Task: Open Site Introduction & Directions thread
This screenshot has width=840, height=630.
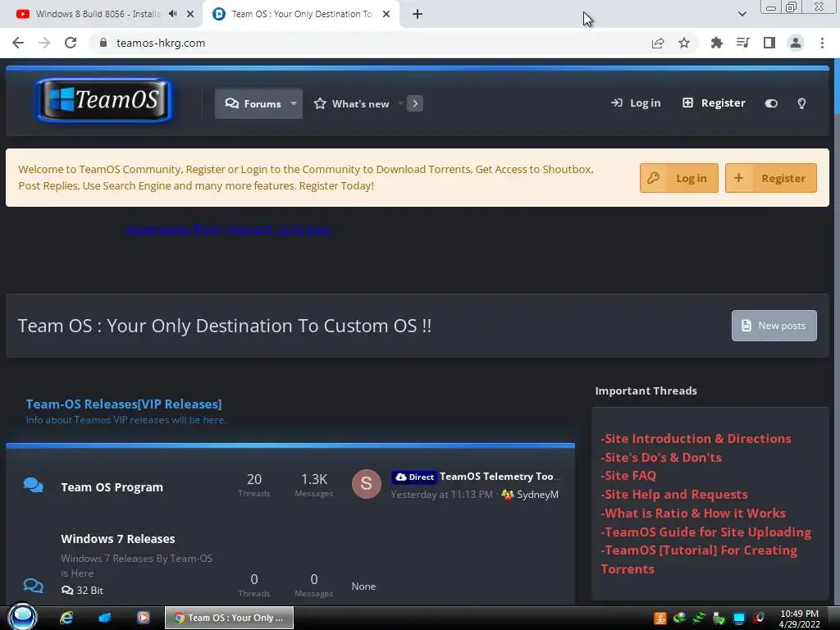Action: pyautogui.click(x=696, y=438)
